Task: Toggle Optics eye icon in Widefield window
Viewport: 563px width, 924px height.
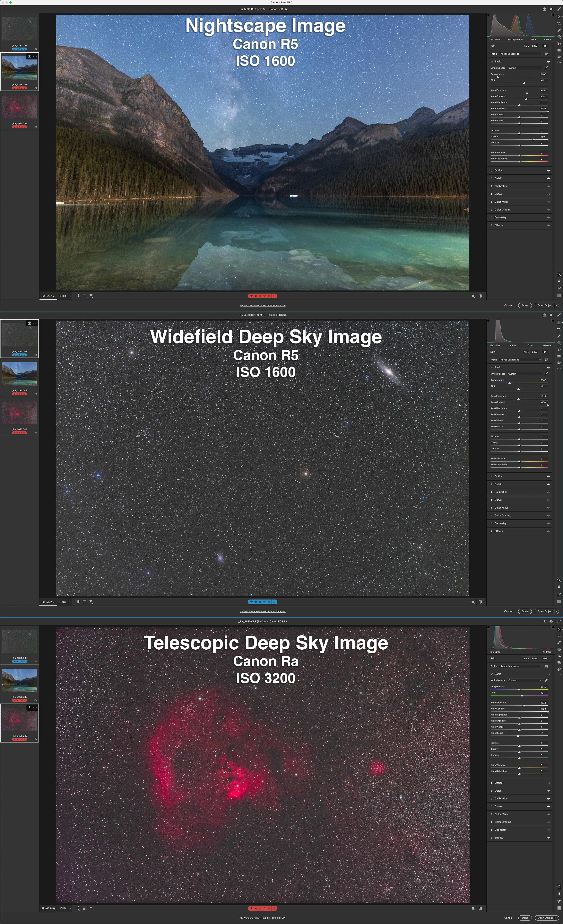Action: tap(548, 477)
